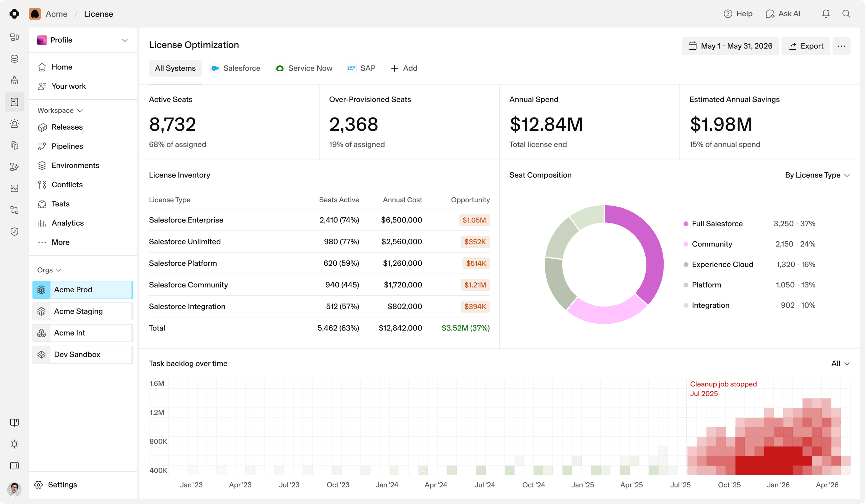865x504 pixels.
Task: Toggle the light/dark theme sun icon
Action: [x=15, y=444]
